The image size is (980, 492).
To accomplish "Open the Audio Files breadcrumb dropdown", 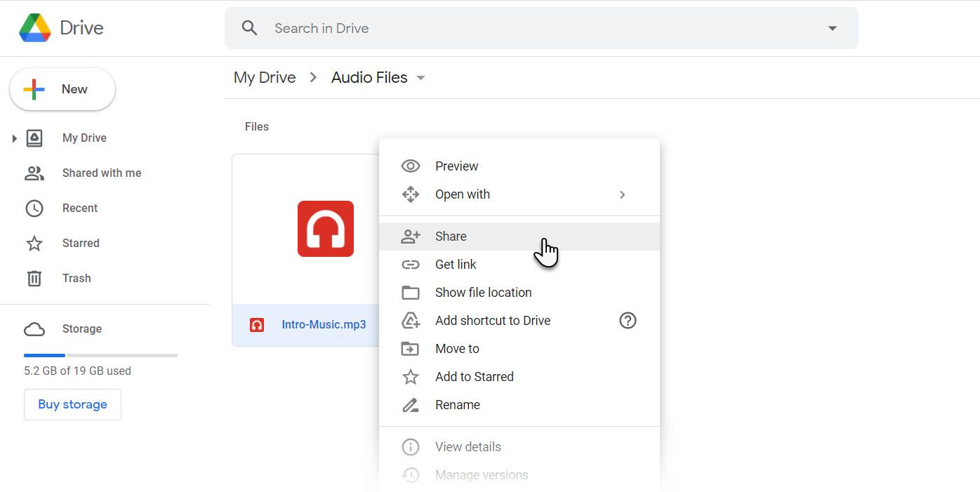I will click(x=421, y=78).
